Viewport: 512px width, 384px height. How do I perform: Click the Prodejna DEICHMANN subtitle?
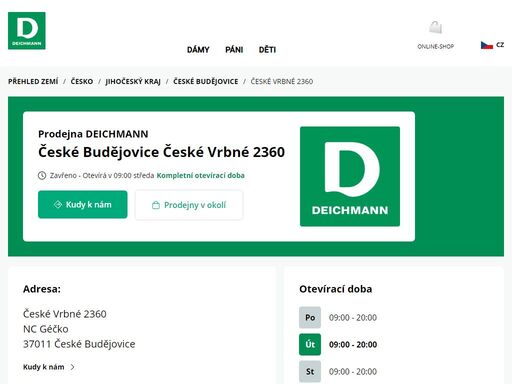pos(93,134)
